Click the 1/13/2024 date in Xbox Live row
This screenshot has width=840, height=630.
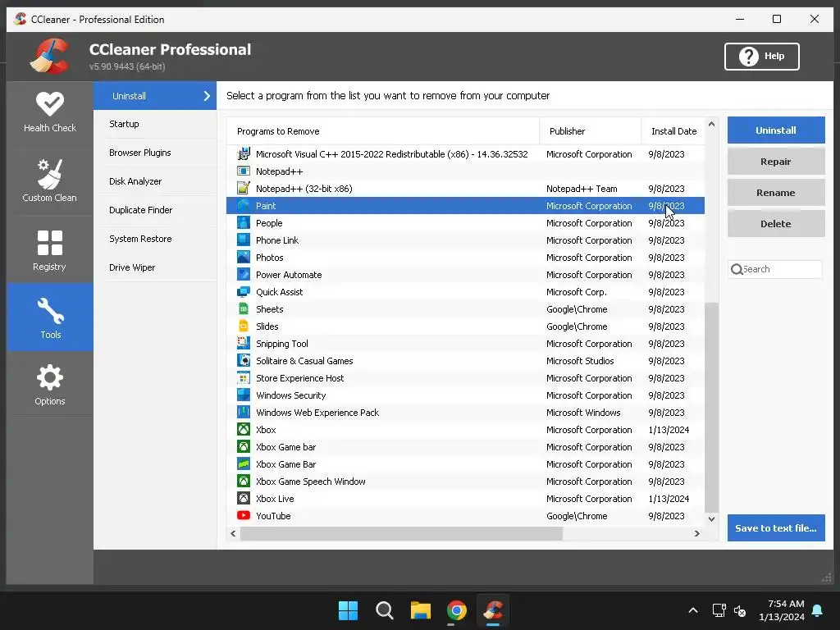(669, 499)
